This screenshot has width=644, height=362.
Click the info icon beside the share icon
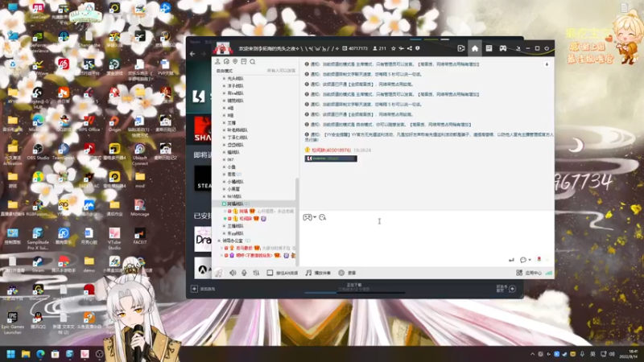pos(417,48)
